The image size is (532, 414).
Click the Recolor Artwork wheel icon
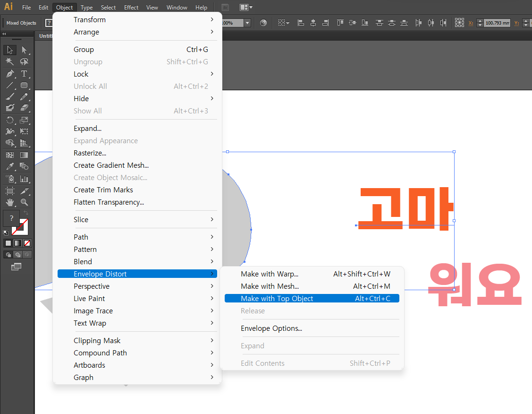pyautogui.click(x=263, y=23)
